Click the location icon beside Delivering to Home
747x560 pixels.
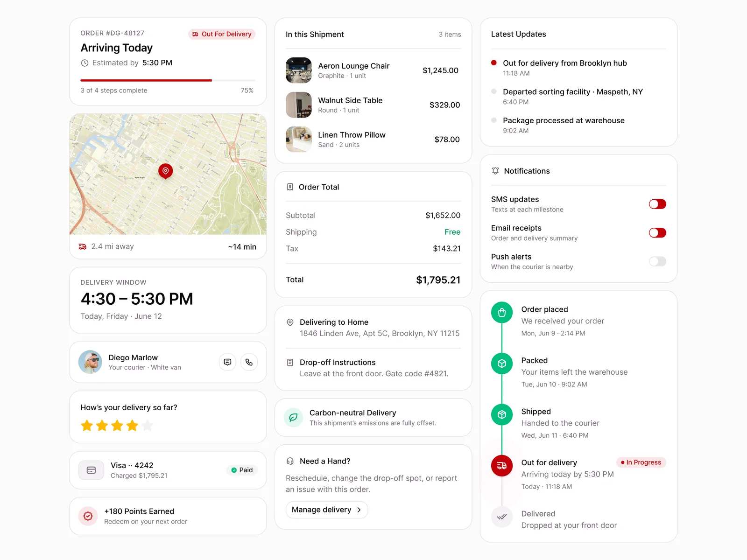tap(290, 322)
